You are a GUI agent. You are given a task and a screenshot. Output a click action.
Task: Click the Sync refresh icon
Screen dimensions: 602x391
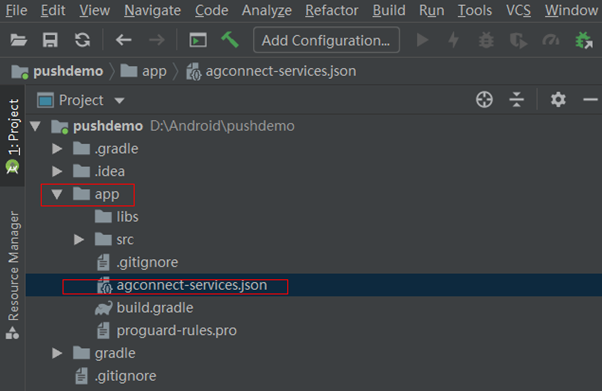point(82,40)
